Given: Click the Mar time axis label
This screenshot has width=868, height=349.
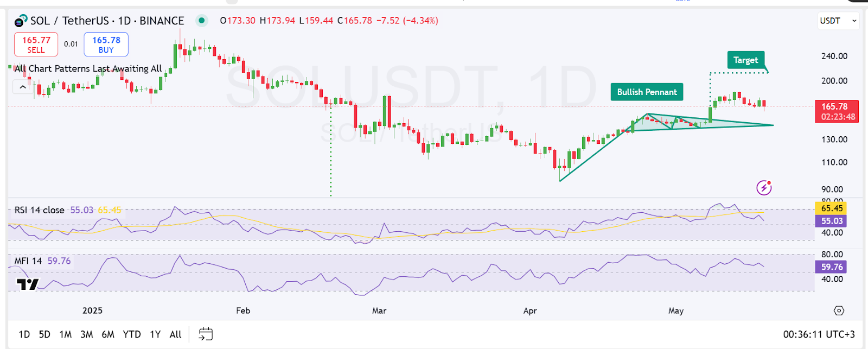Looking at the screenshot, I should [379, 310].
